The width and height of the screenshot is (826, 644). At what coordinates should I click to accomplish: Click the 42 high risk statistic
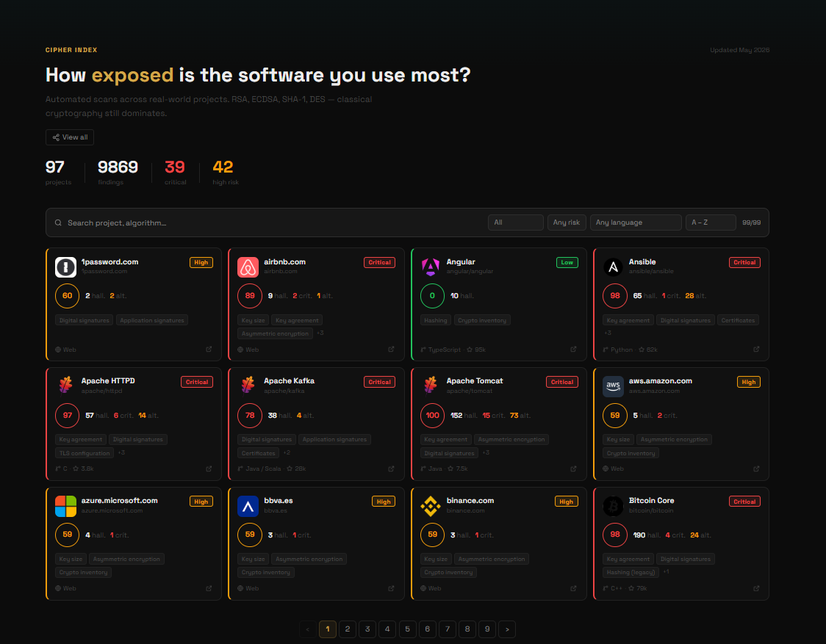(226, 172)
